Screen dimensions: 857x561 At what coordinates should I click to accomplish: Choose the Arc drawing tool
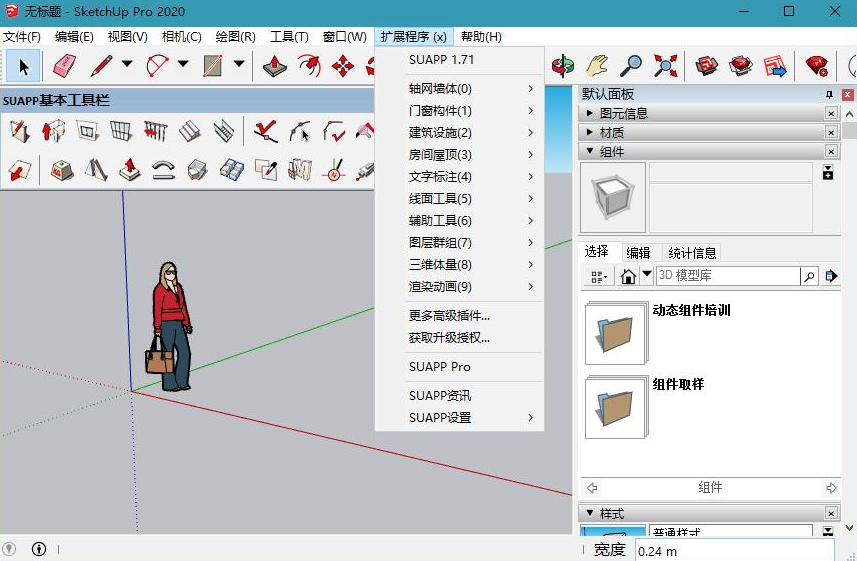click(x=157, y=66)
